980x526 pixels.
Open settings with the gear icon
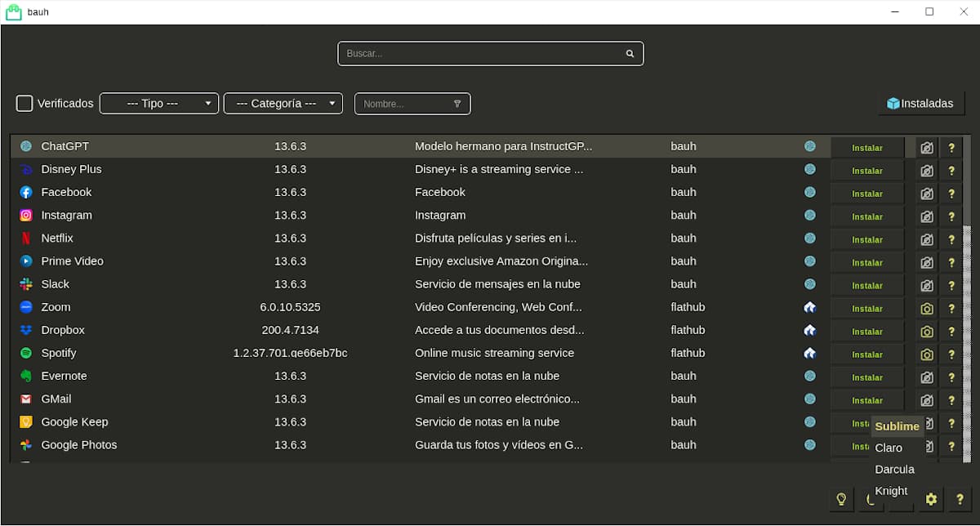930,499
